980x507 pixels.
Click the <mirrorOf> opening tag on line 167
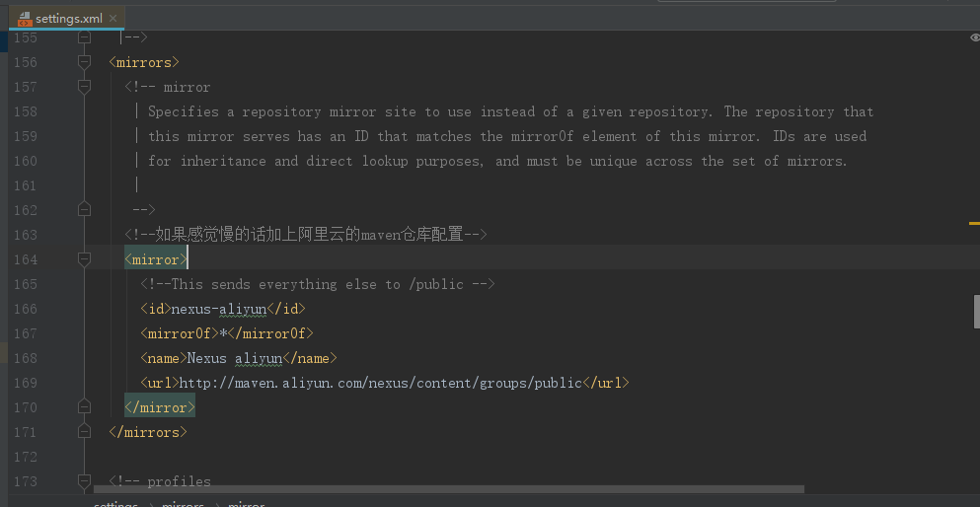click(x=180, y=333)
